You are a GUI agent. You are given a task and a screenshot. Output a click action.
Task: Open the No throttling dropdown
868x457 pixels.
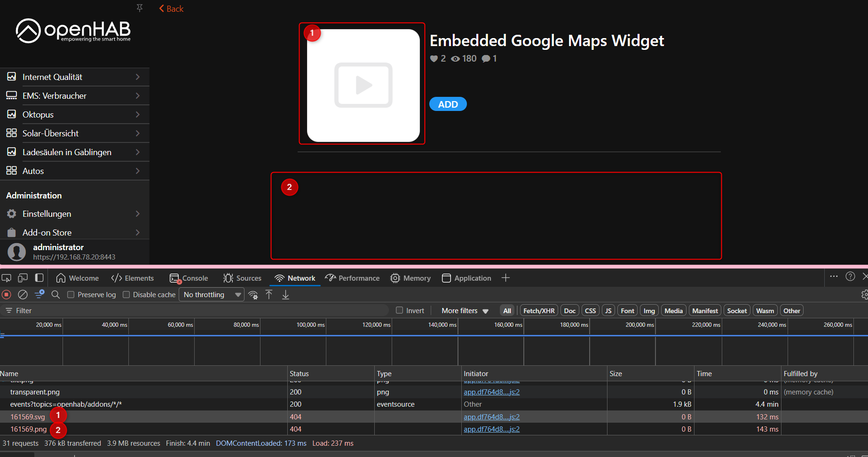[x=212, y=295]
